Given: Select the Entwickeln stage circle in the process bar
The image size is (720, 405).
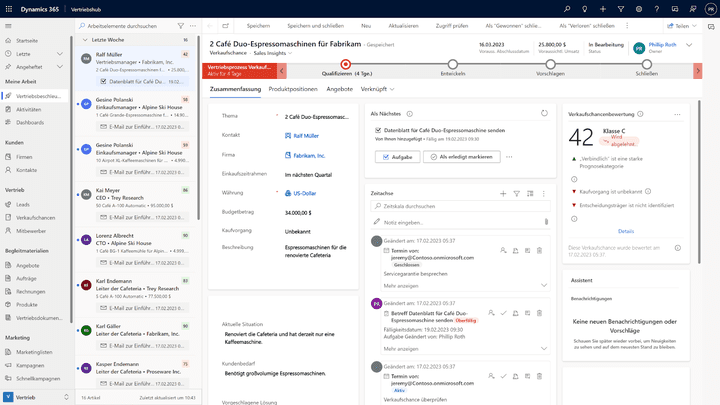Looking at the screenshot, I should [452, 67].
